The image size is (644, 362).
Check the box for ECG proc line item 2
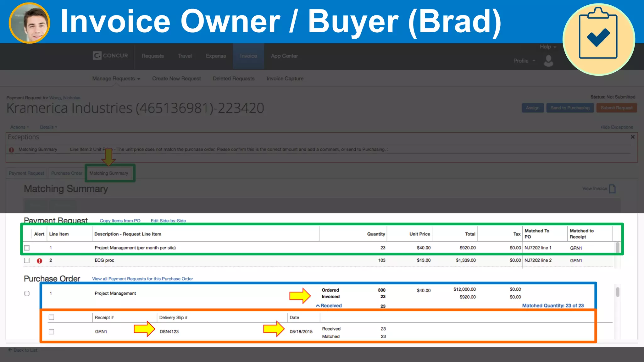[x=27, y=261]
